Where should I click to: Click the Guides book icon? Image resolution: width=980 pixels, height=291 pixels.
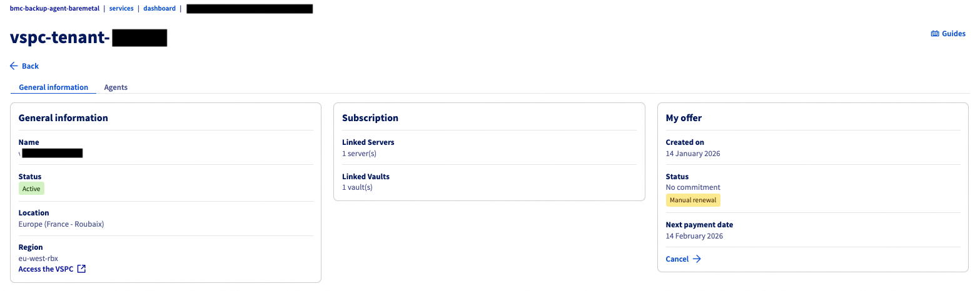coord(935,34)
